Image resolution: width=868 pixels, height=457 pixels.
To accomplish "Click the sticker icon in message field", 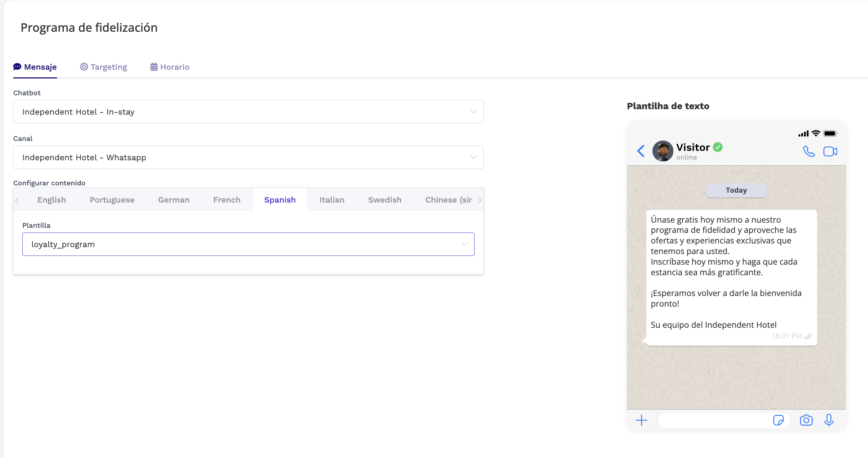I will (x=778, y=420).
